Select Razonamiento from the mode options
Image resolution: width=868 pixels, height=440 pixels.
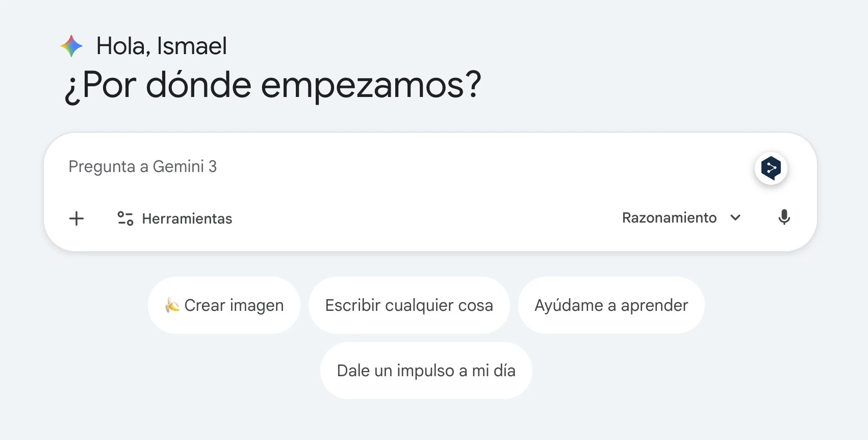pos(669,217)
